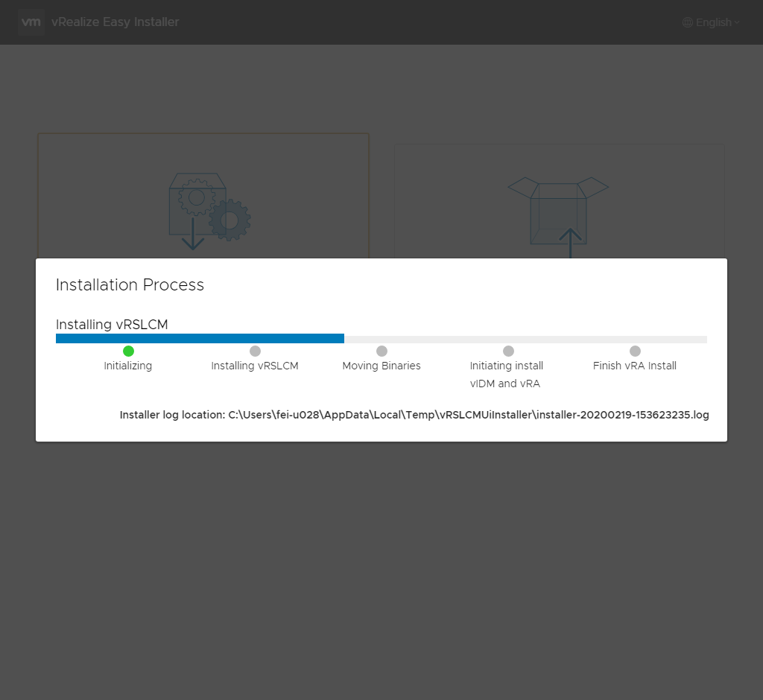Click the globe icon beside English
The height and width of the screenshot is (700, 763).
pos(688,22)
